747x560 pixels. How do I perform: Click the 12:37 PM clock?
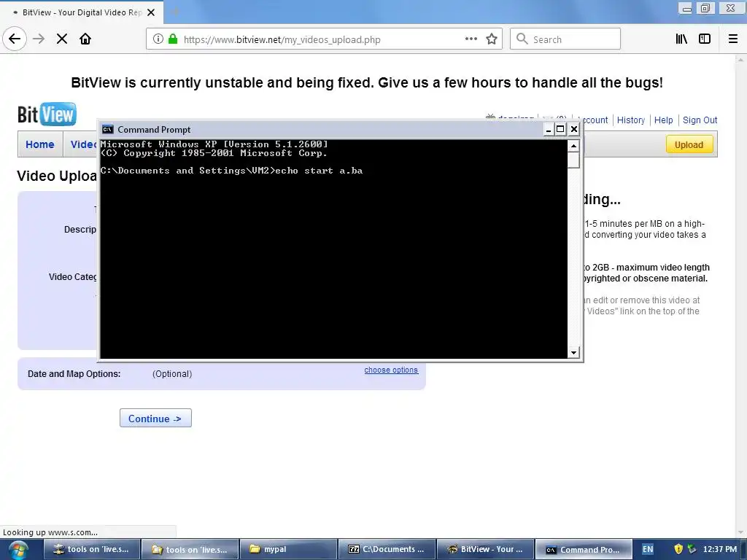click(719, 549)
